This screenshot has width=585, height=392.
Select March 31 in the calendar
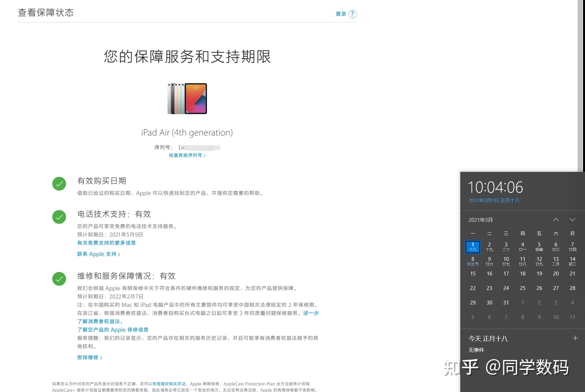coord(506,303)
